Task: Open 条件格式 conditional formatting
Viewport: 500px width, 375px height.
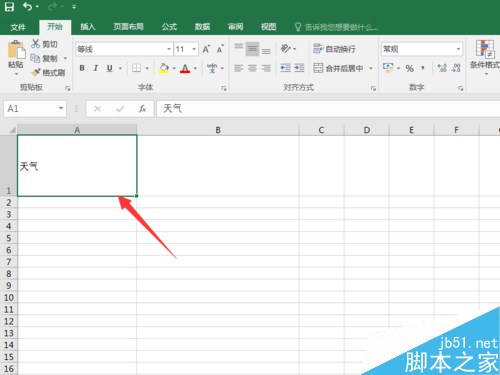Action: (485, 57)
